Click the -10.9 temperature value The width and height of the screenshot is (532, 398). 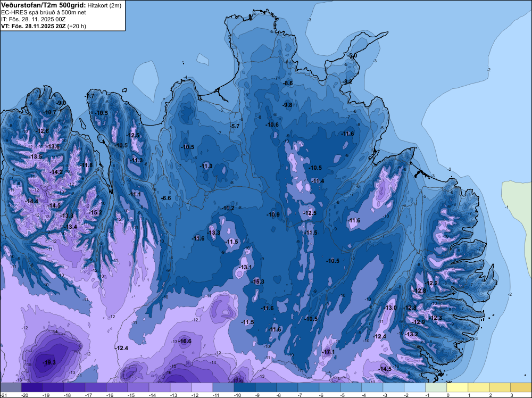coord(273,214)
